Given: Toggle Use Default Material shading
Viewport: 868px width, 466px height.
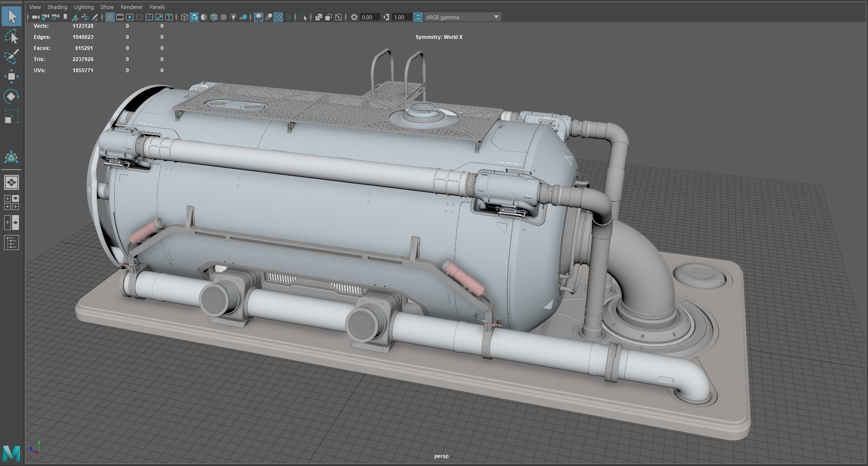Looking at the screenshot, I should (204, 17).
